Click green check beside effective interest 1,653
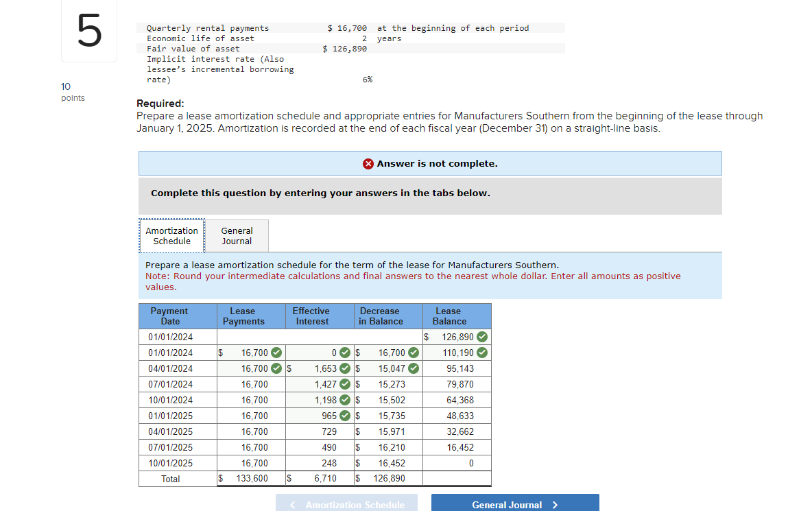The width and height of the screenshot is (812, 511). (345, 368)
